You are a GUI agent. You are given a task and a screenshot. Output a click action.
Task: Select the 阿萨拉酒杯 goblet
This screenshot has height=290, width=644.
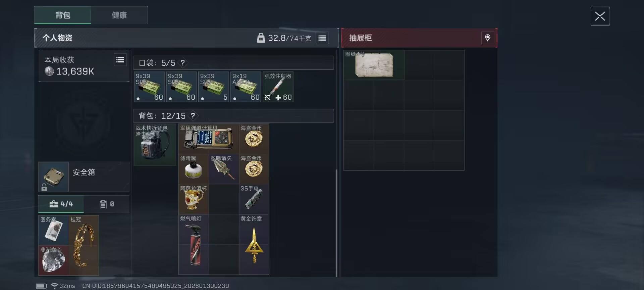194,199
